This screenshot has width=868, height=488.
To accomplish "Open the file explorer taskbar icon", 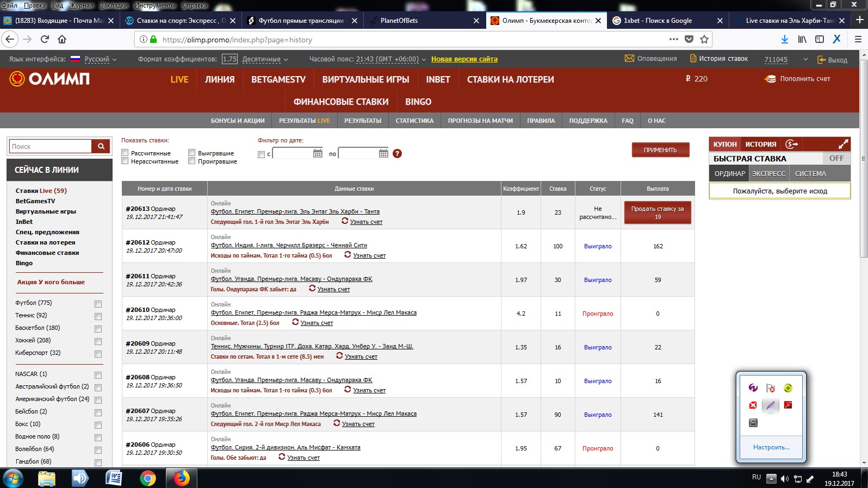I will (x=47, y=478).
